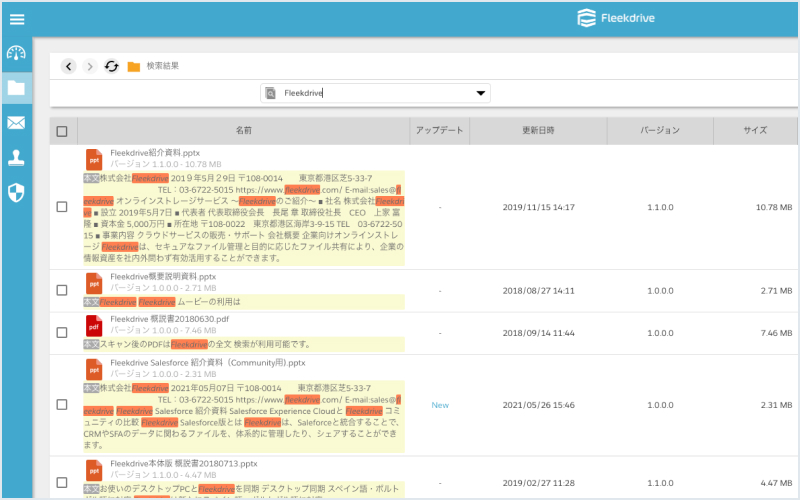Click size value 2.71 MB
The width and height of the screenshot is (800, 500).
777,291
